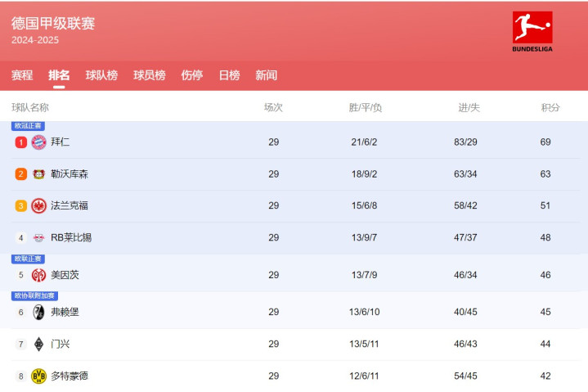This screenshot has height=392, width=588.
Task: Click the 胜/平/负 column header
Action: pyautogui.click(x=365, y=108)
